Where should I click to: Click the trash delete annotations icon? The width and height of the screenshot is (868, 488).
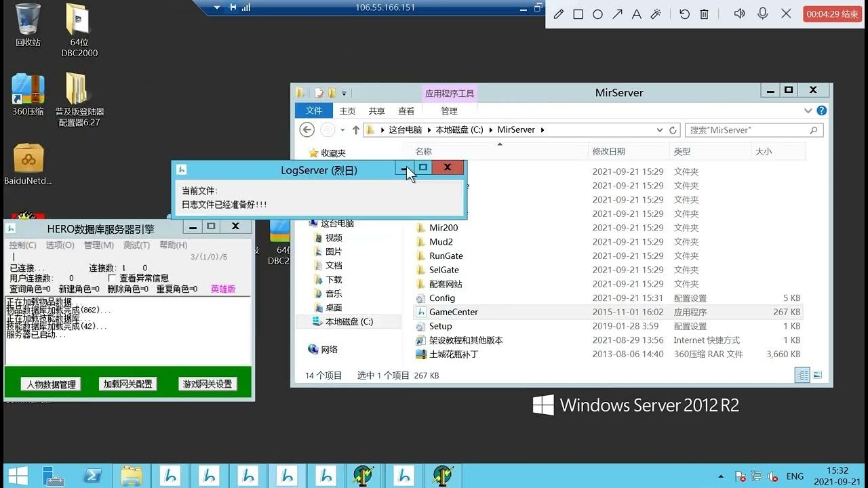704,14
